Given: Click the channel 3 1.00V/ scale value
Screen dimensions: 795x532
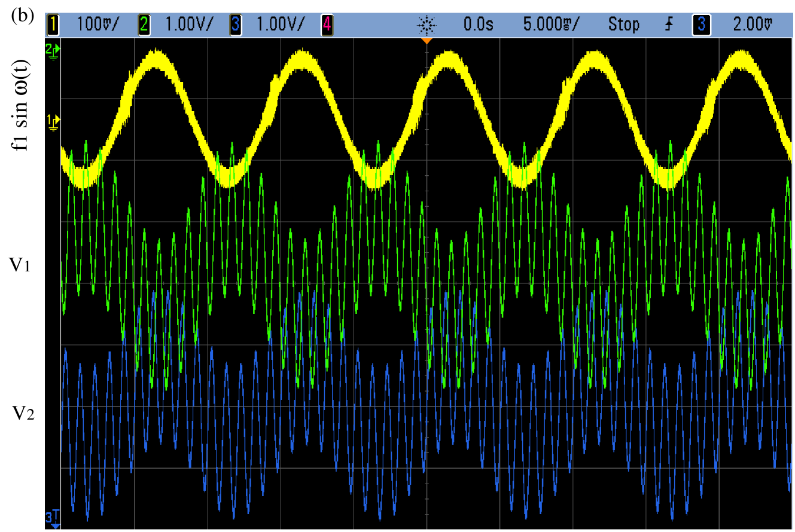Looking at the screenshot, I should tap(281, 25).
